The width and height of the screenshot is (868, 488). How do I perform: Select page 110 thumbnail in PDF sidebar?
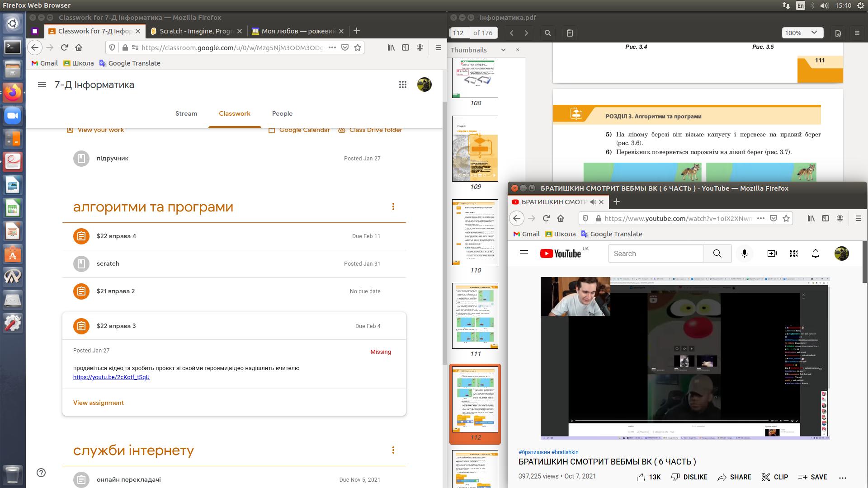coord(475,232)
